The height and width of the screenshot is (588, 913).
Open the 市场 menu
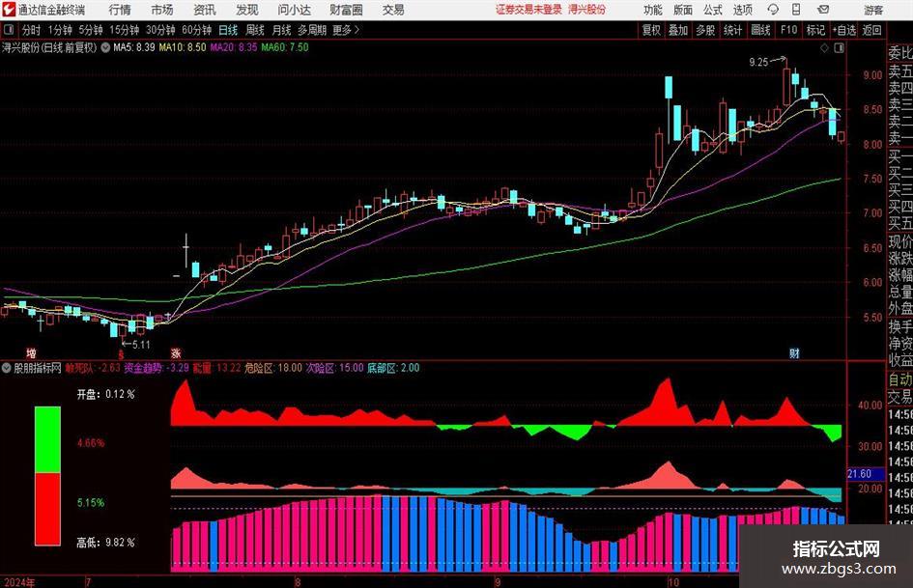coord(162,10)
